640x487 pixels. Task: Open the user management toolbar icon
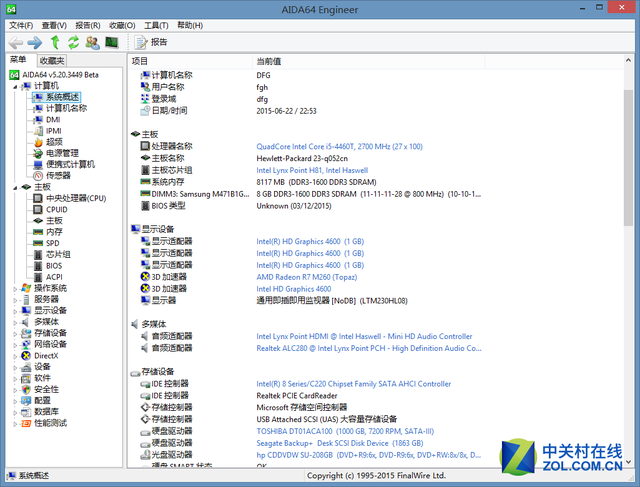coord(93,42)
